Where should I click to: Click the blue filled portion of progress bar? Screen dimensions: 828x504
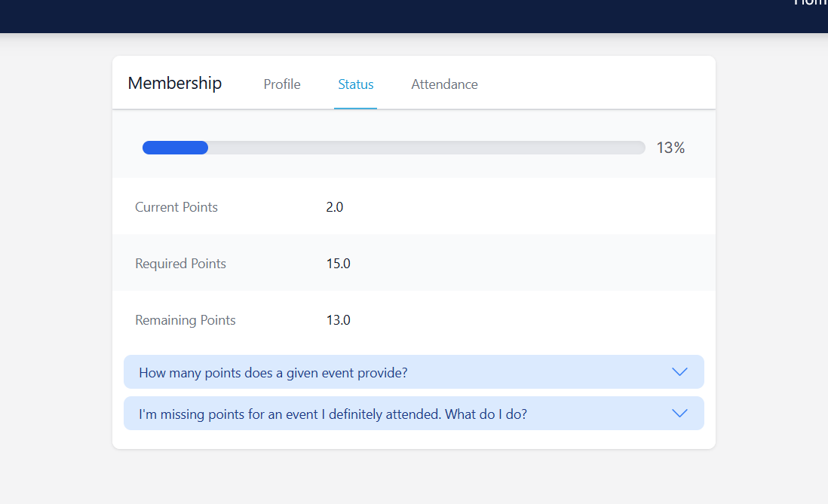pyautogui.click(x=175, y=148)
